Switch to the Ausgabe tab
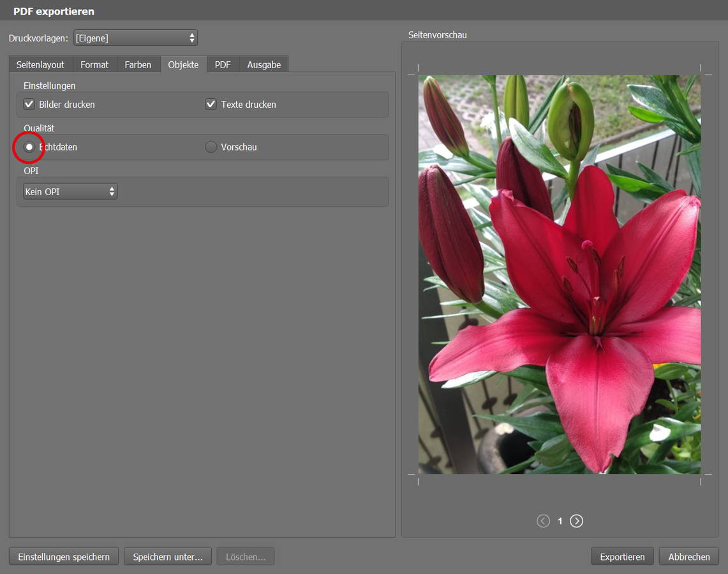The image size is (728, 574). (264, 64)
